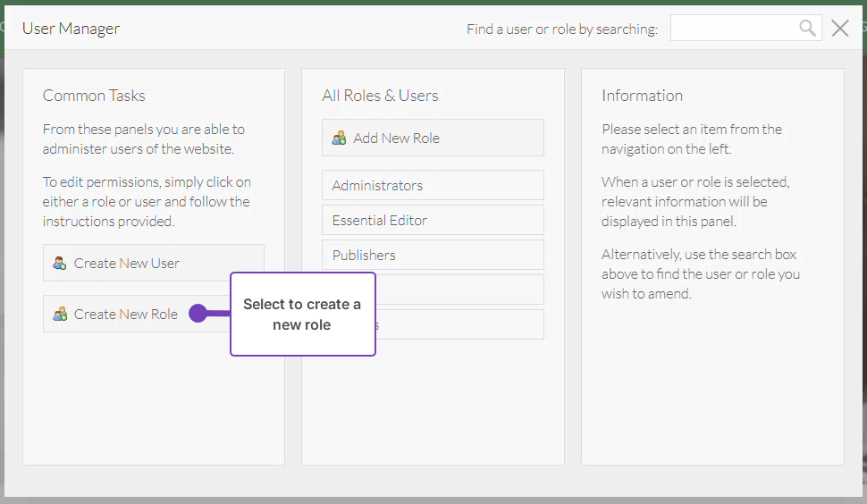The height and width of the screenshot is (504, 867).
Task: Select the Publishers role
Action: pyautogui.click(x=433, y=255)
